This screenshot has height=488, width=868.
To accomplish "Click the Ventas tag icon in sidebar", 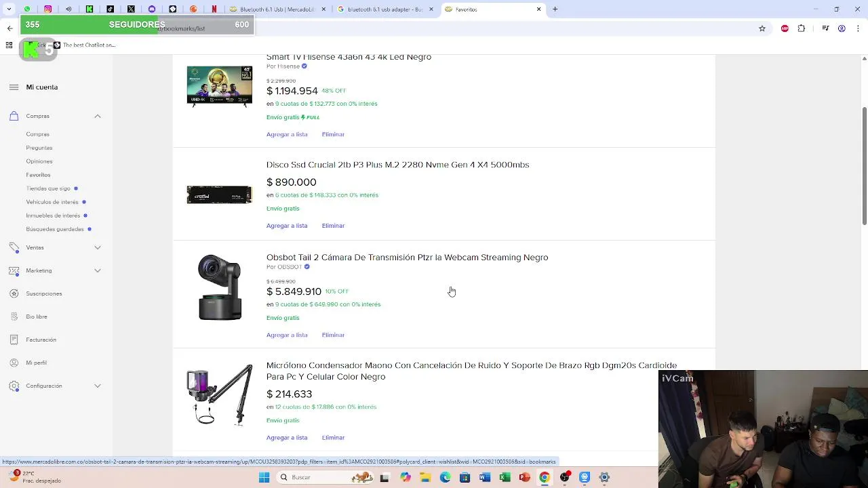I will 14,247.
